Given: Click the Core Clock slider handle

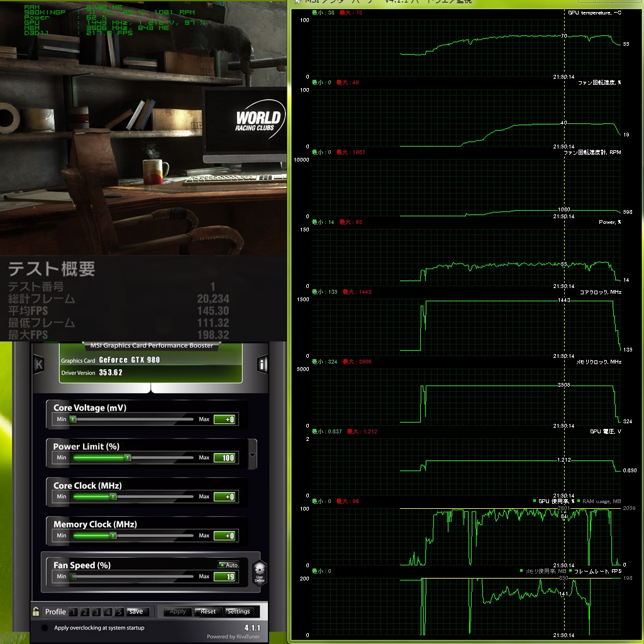Looking at the screenshot, I should point(113,497).
